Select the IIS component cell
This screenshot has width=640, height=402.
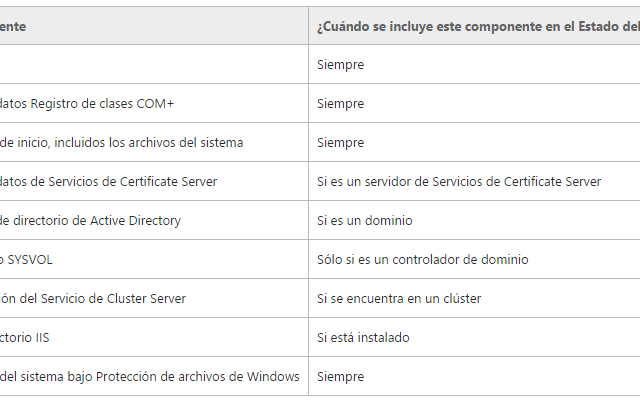154,338
